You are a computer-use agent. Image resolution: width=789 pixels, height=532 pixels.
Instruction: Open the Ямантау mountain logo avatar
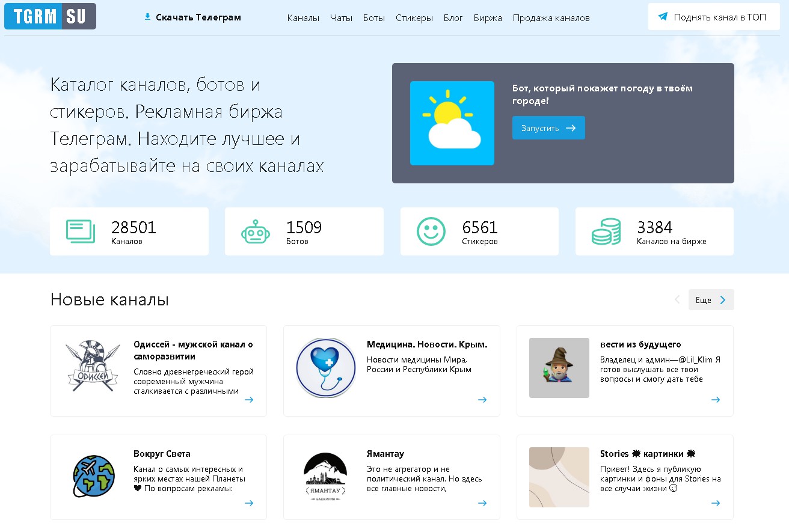[325, 477]
